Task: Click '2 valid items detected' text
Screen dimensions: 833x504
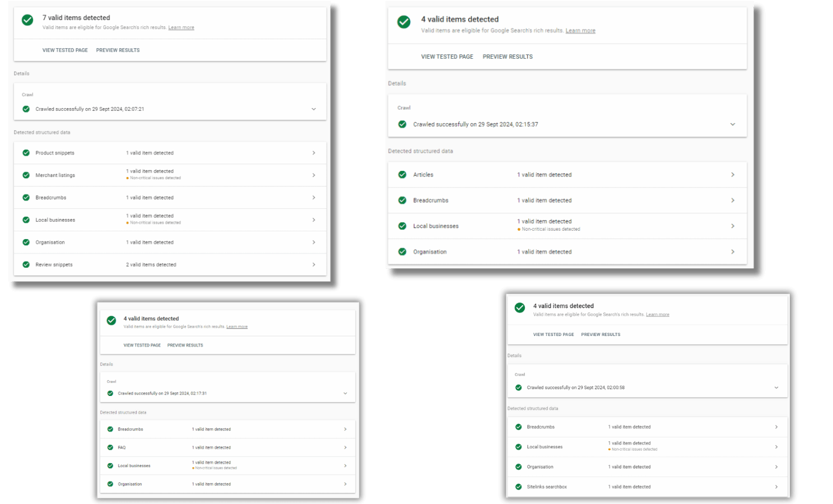Action: 151,264
